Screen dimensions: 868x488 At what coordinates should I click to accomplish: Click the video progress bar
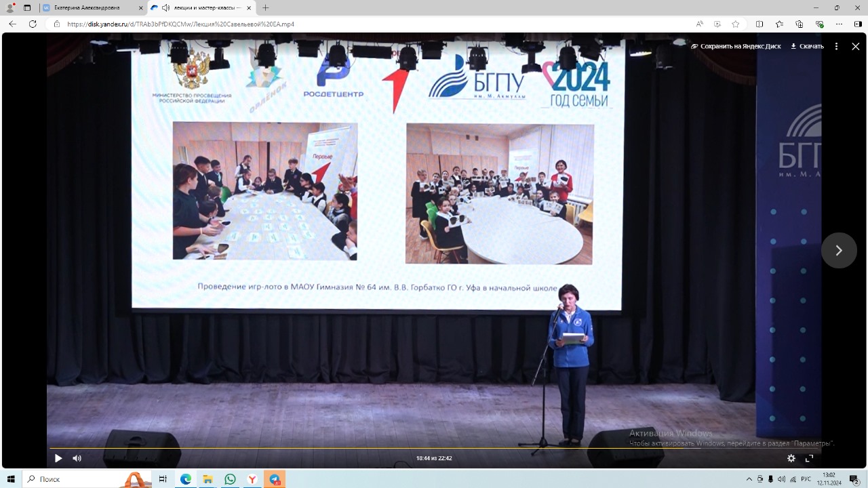[x=434, y=448]
